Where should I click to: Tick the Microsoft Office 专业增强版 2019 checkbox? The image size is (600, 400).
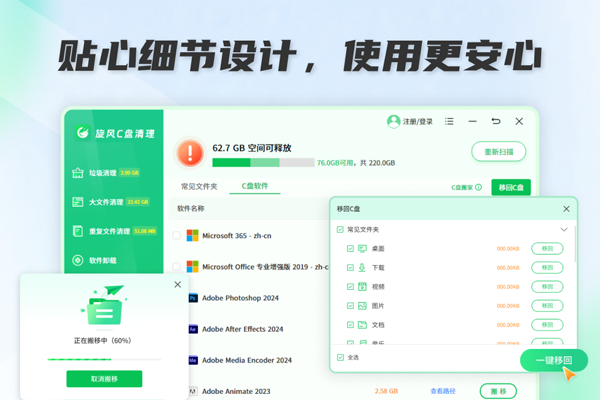[176, 266]
